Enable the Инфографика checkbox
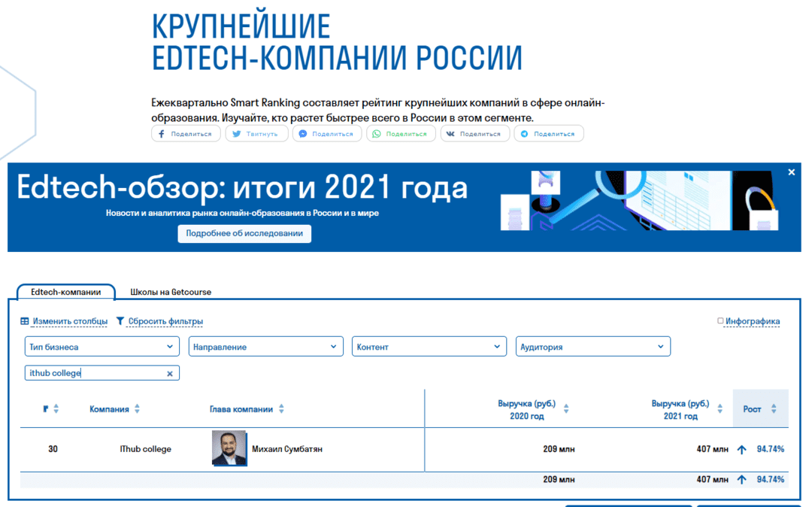Viewport: 812px width, 507px height. point(720,321)
